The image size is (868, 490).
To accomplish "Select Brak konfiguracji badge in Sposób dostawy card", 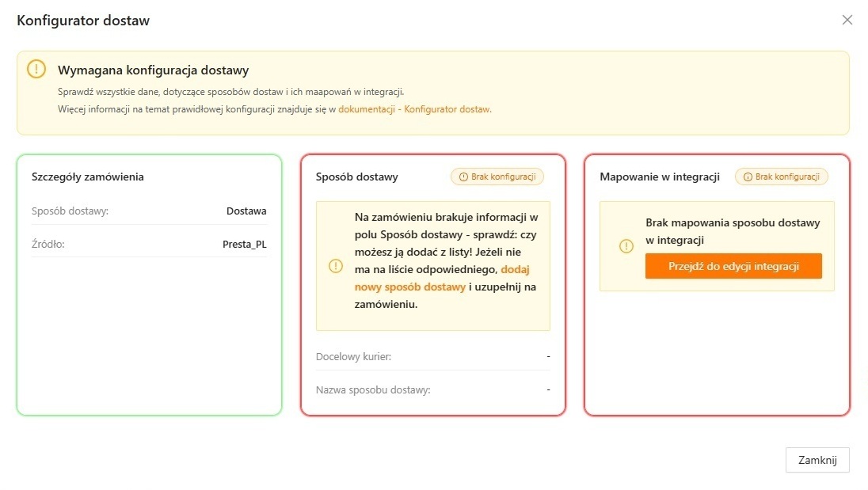I will click(497, 177).
